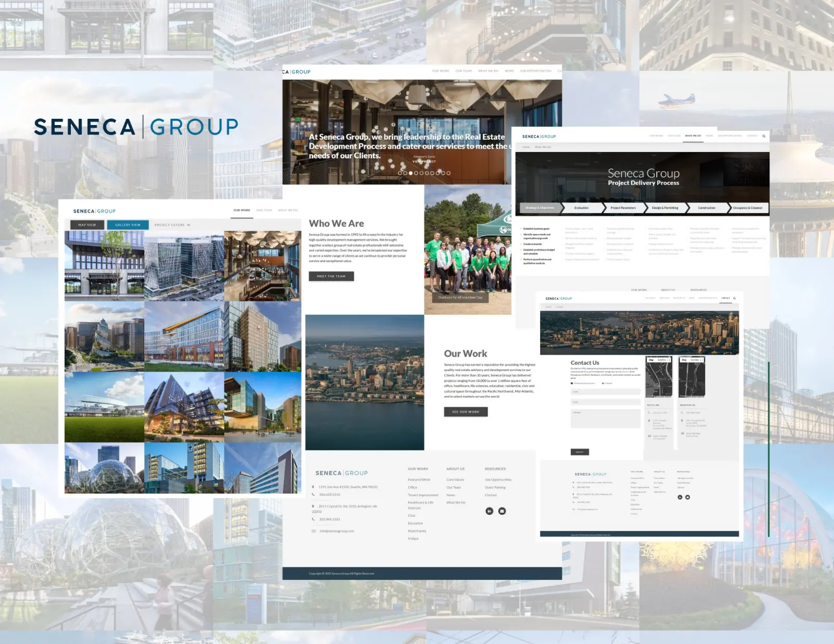Select Contact tab in Contact page navigation
The width and height of the screenshot is (834, 644).
[x=726, y=298]
